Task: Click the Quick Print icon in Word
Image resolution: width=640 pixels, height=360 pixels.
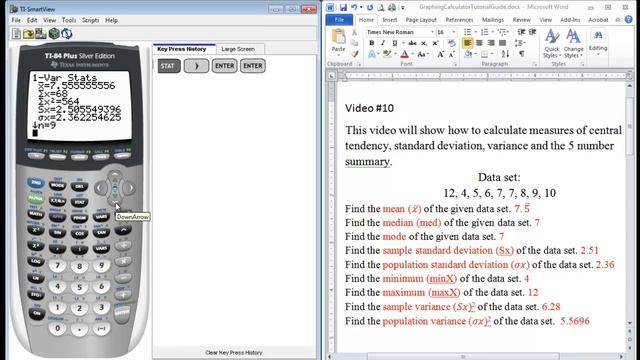Action: (391, 7)
